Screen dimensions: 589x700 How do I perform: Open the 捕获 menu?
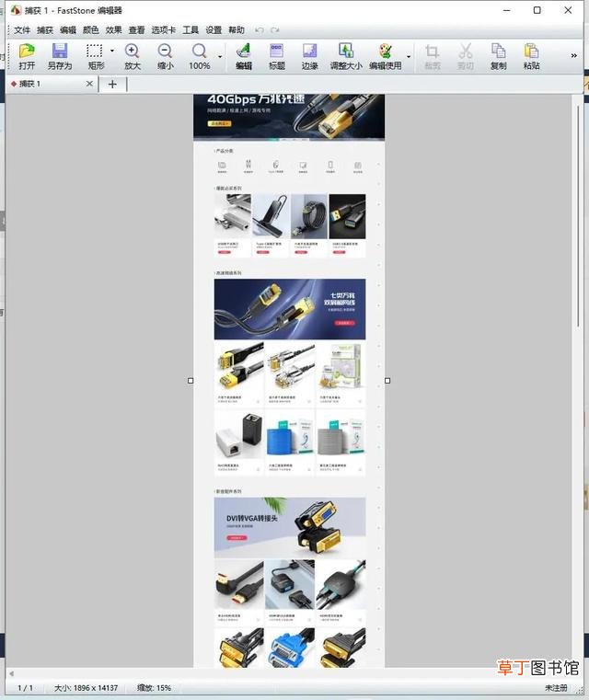click(45, 30)
